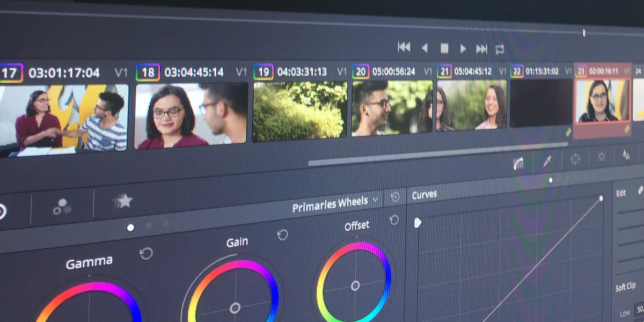Click the playhead marker on the top timeline

click(x=584, y=33)
